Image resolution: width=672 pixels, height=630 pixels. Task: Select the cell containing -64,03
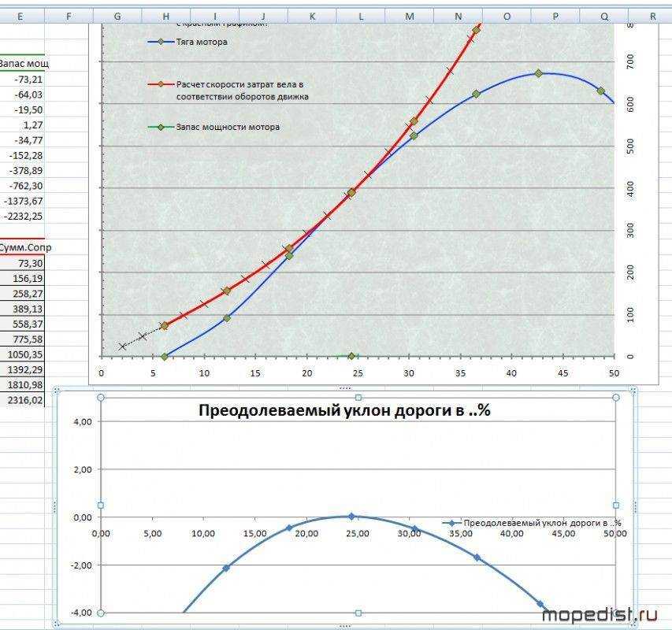22,94
